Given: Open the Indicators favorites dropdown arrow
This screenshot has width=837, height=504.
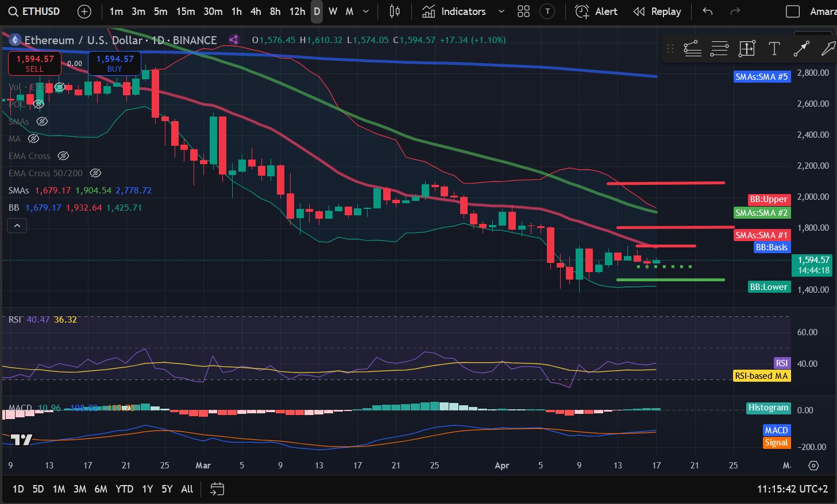Looking at the screenshot, I should [501, 11].
